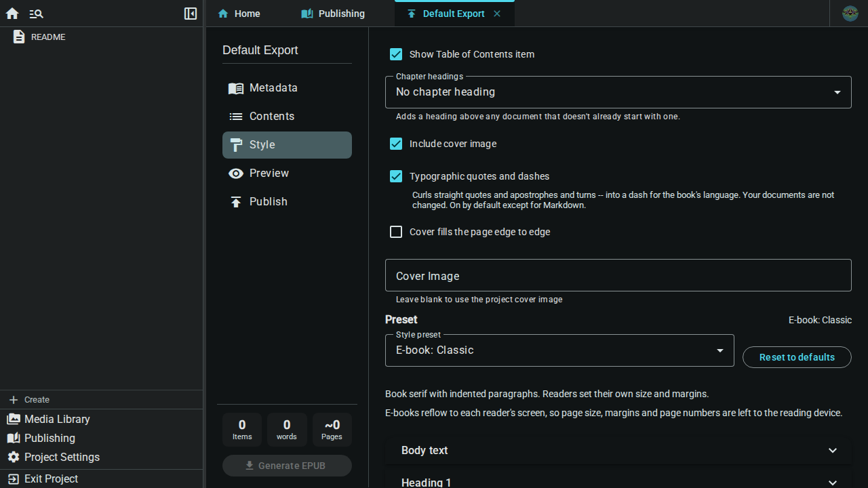
Task: Switch to the Home tab
Action: point(239,14)
